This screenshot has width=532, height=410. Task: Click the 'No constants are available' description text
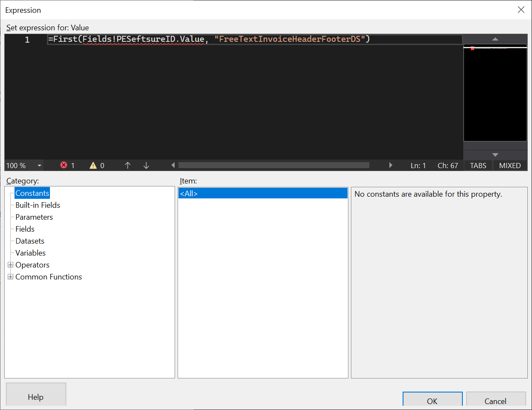[428, 194]
